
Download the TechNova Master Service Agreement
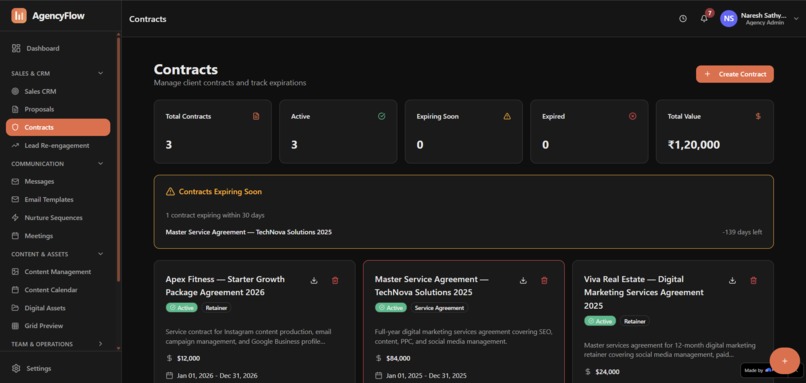point(523,281)
